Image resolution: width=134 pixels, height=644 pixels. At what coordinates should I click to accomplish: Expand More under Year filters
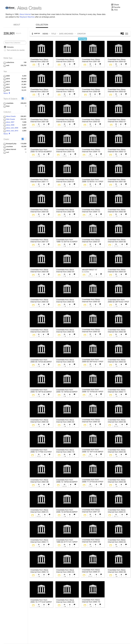(7, 93)
